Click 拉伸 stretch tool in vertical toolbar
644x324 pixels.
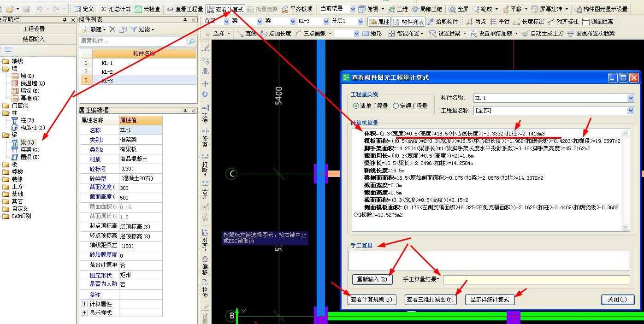coord(205,289)
